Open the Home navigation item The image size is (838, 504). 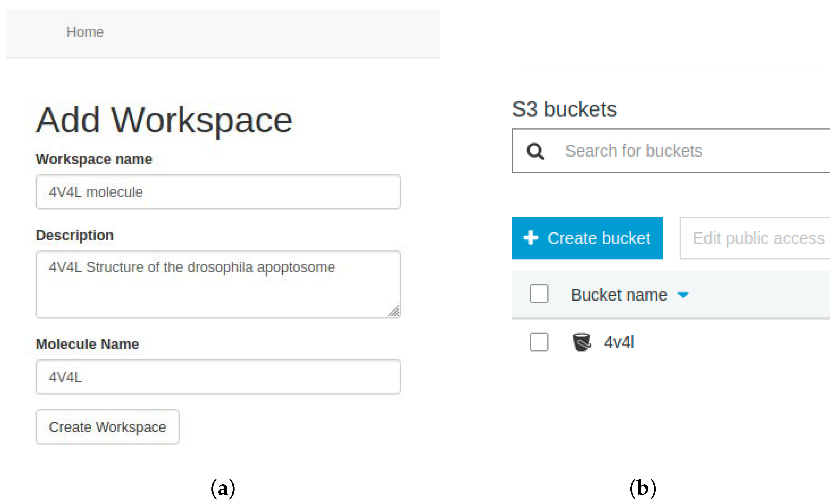(85, 32)
